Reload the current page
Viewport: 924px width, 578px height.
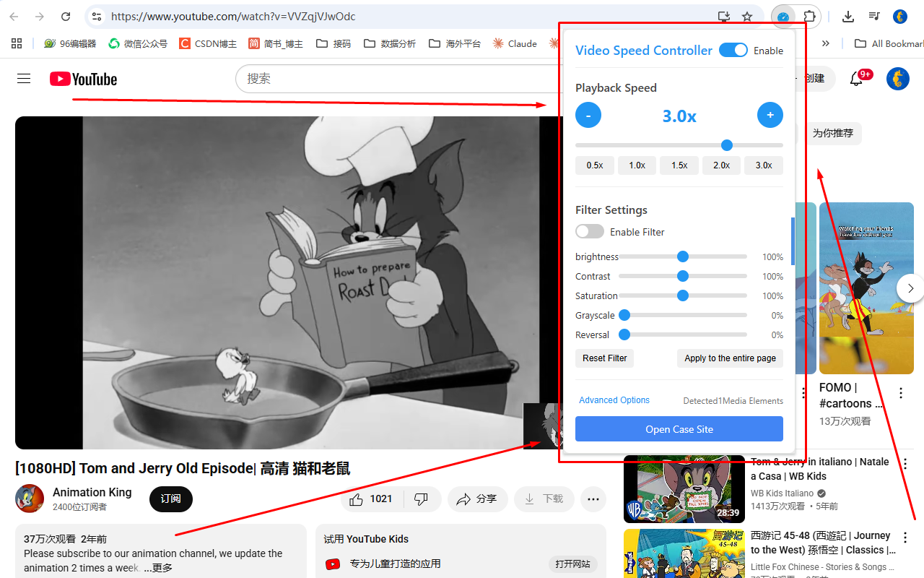[66, 17]
